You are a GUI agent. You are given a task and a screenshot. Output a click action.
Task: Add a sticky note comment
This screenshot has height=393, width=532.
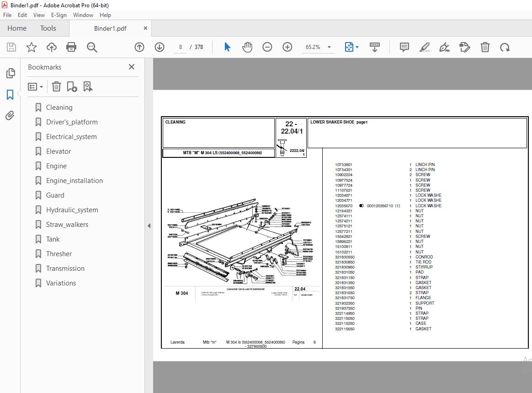tap(404, 47)
